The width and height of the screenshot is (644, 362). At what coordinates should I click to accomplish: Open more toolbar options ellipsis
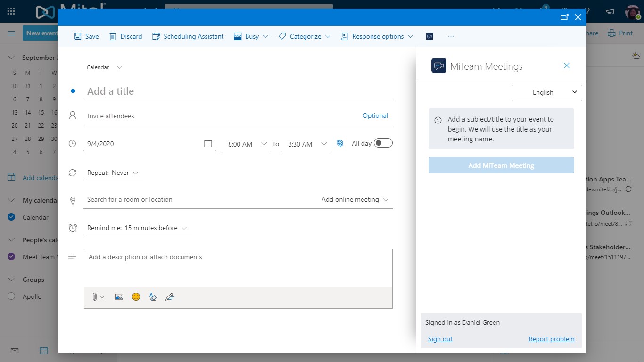(x=451, y=36)
